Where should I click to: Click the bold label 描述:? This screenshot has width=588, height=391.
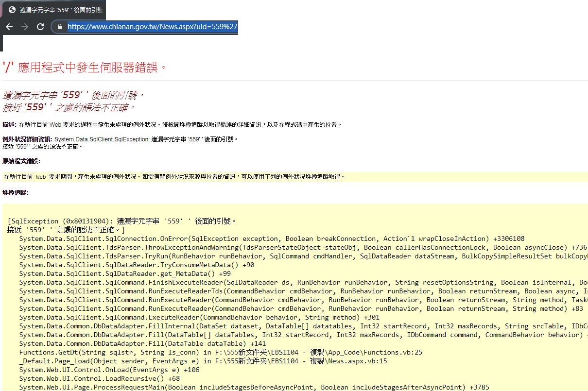[x=9, y=125]
